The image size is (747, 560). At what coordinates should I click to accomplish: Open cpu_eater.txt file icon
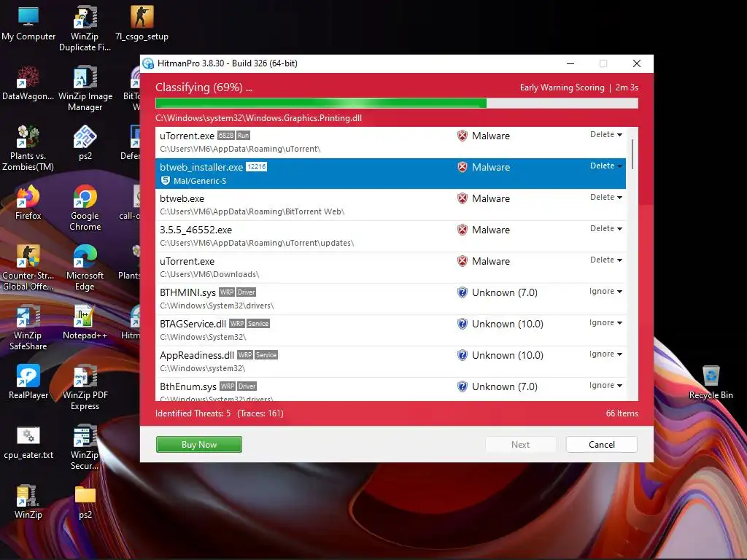[28, 443]
